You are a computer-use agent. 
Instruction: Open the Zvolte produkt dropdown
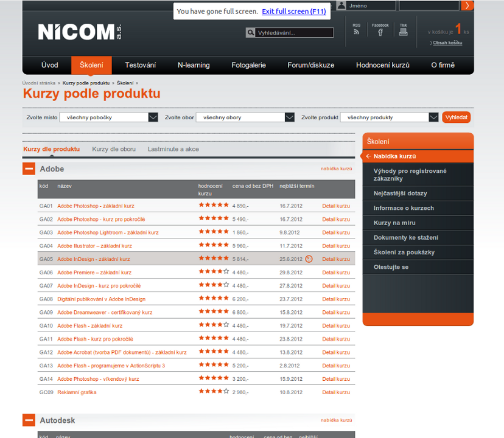[389, 117]
